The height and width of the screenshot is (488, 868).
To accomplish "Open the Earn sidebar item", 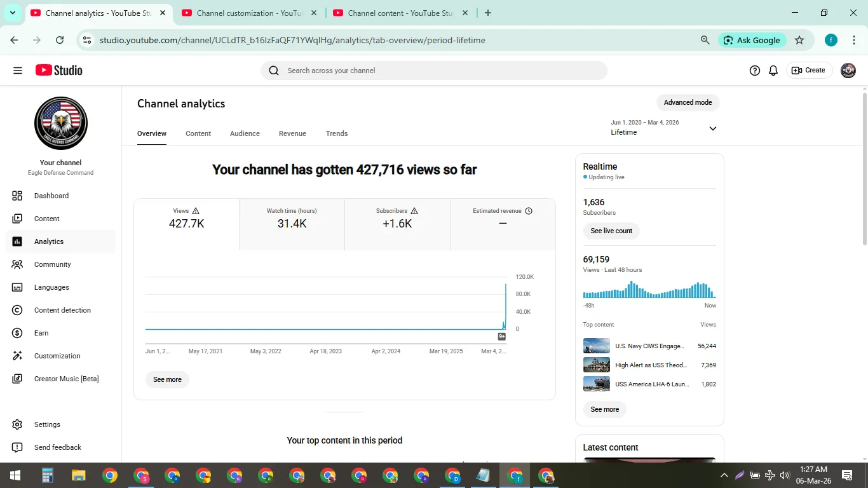I will (60, 333).
